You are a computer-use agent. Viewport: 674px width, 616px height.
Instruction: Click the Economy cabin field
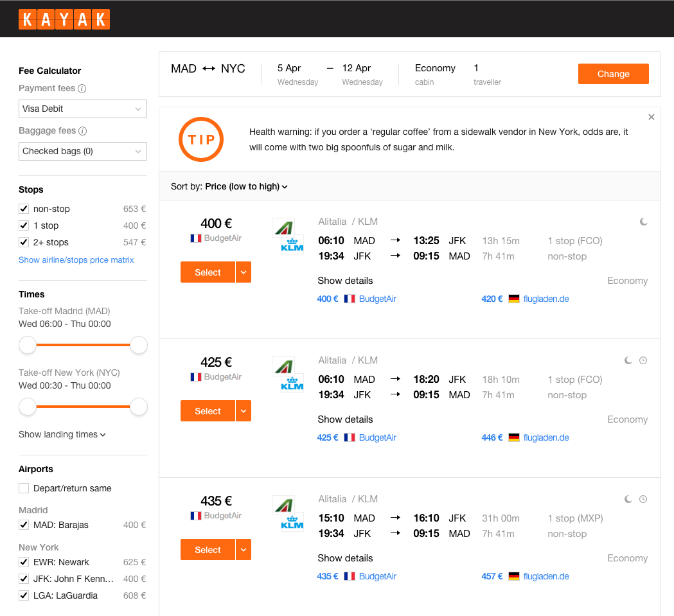(x=435, y=75)
